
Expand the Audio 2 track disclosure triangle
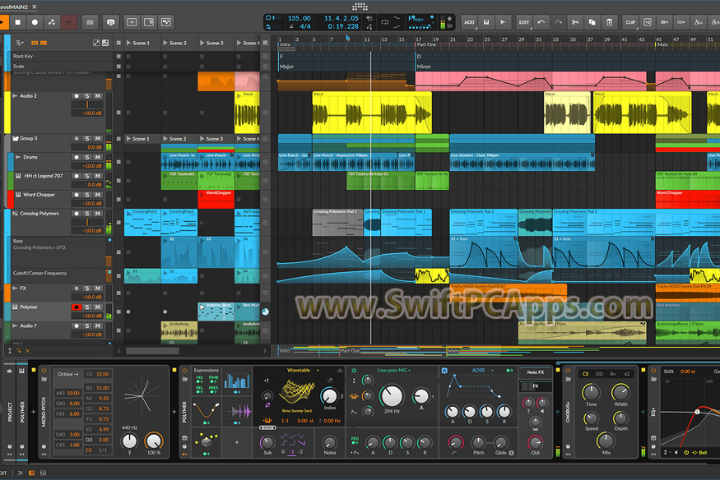pyautogui.click(x=15, y=96)
